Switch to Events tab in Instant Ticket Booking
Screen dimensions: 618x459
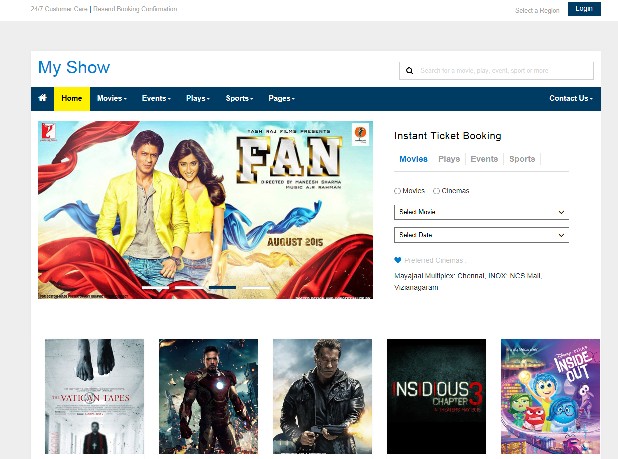pos(484,159)
